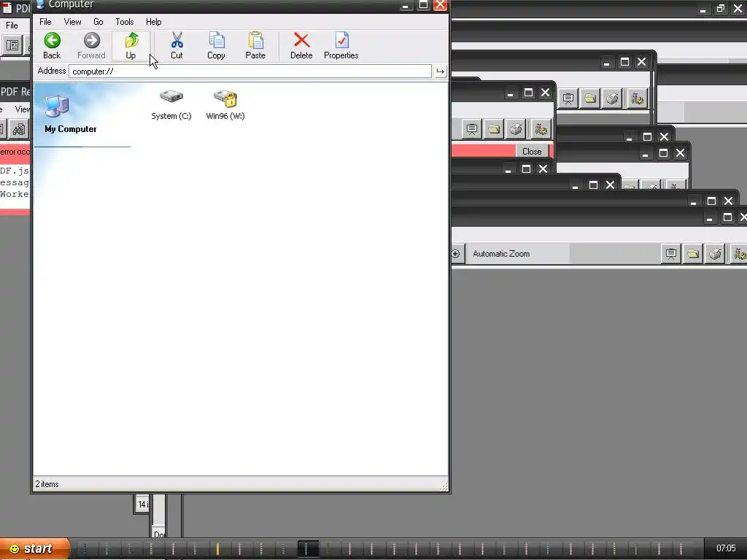747x560 pixels.
Task: Click tools icon above the red error bar
Action: tap(541, 129)
